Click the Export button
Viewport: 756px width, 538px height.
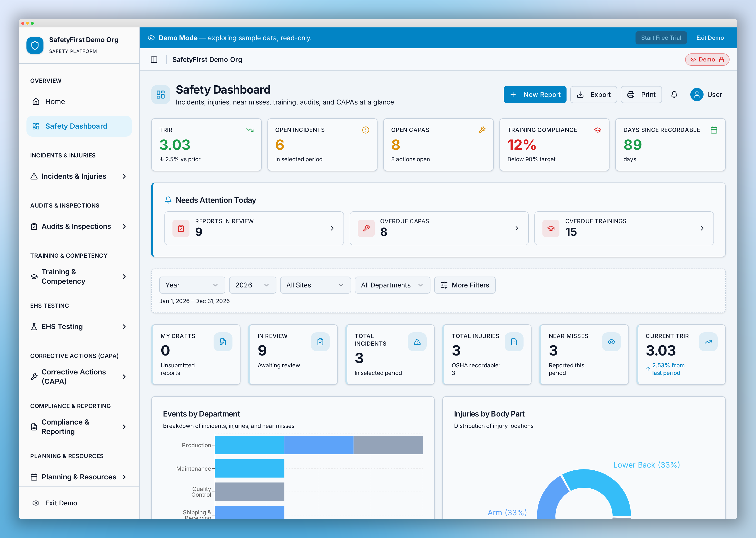[x=593, y=95]
